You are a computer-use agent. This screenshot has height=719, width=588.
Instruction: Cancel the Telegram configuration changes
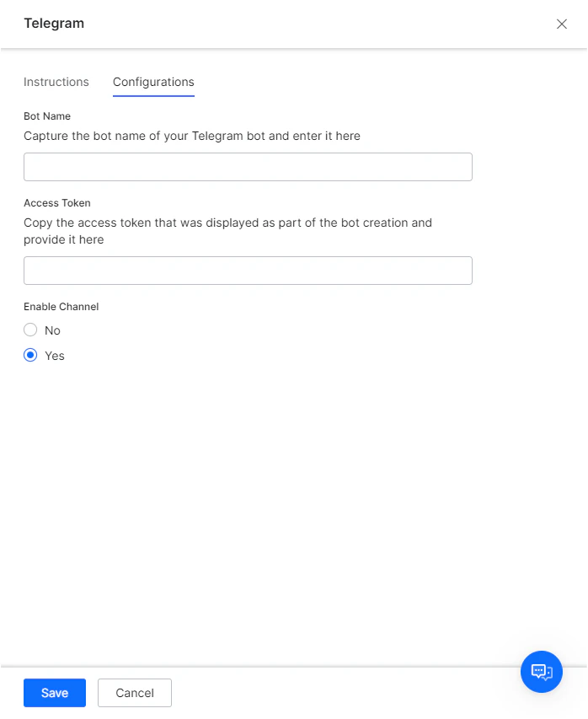click(134, 692)
